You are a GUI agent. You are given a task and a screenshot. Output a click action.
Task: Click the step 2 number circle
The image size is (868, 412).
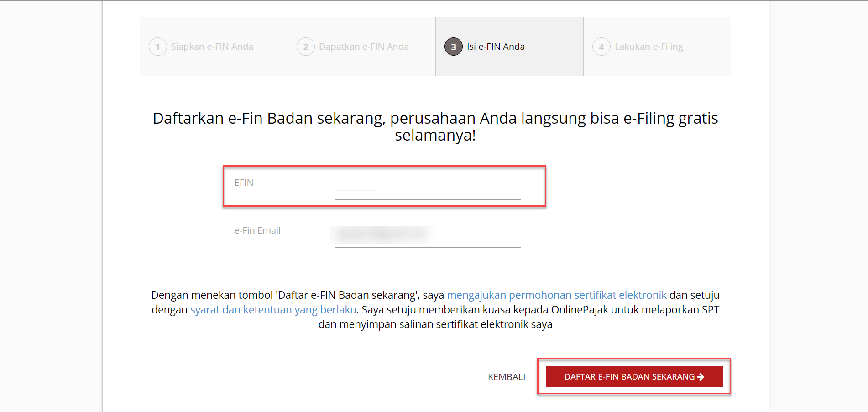(x=306, y=47)
